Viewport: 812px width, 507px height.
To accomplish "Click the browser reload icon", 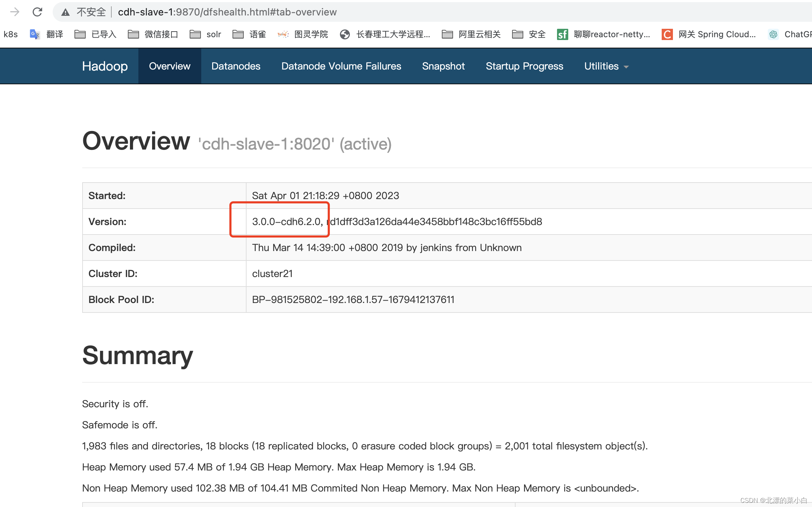I will click(37, 12).
